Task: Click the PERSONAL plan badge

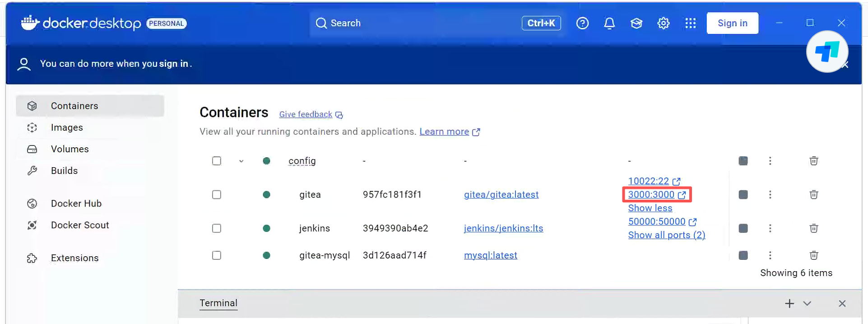Action: (x=167, y=23)
